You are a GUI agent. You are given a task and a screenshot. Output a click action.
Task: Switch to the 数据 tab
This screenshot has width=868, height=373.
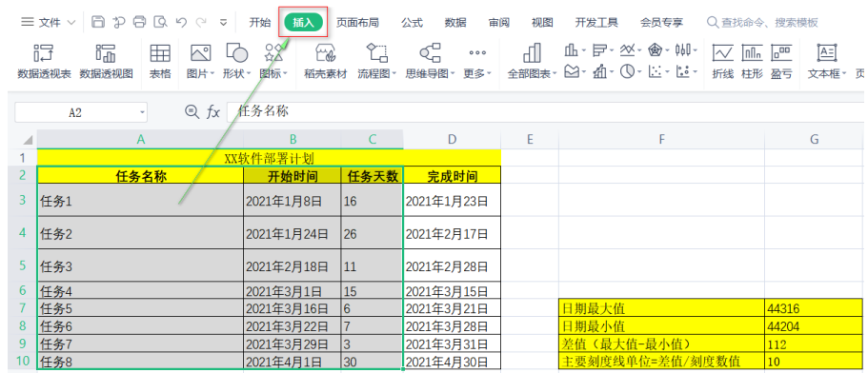[x=455, y=23]
